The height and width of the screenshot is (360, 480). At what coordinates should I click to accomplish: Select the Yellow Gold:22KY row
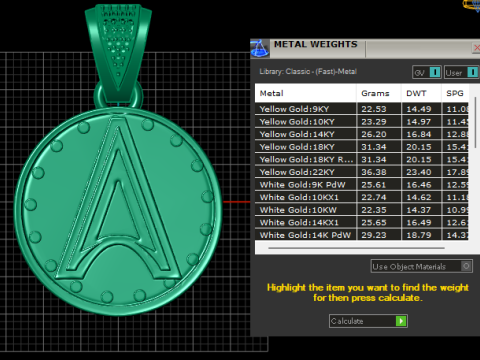362,172
